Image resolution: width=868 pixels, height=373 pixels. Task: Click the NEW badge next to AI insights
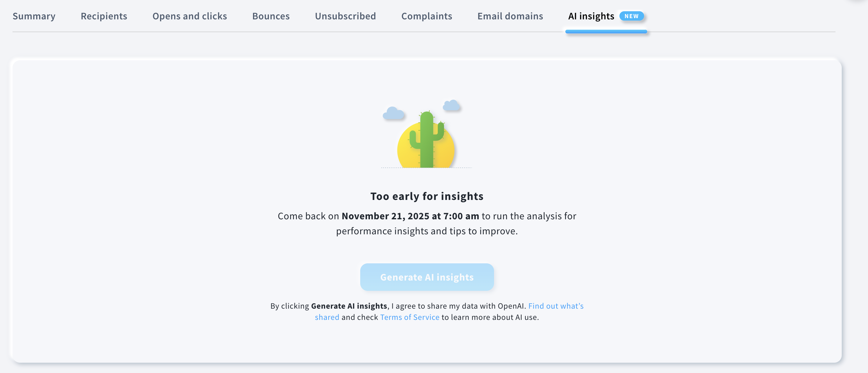[631, 16]
